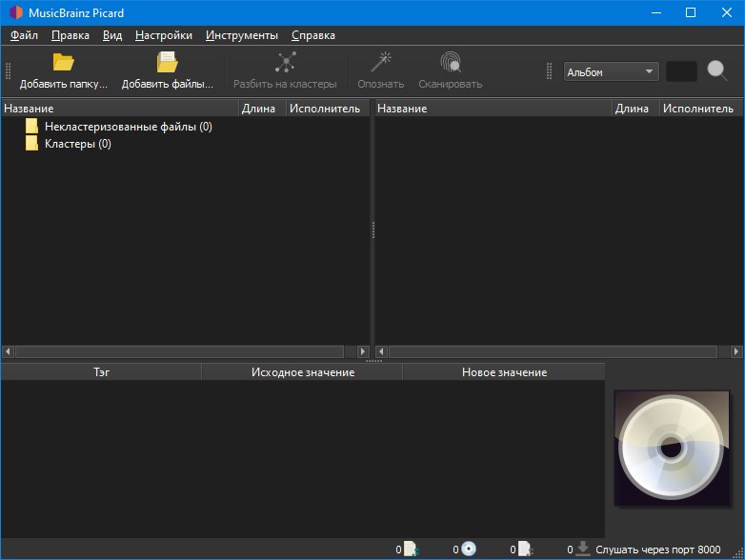Click the CD albums counter in status bar
Viewport: 745px width, 560px height.
coord(468,549)
